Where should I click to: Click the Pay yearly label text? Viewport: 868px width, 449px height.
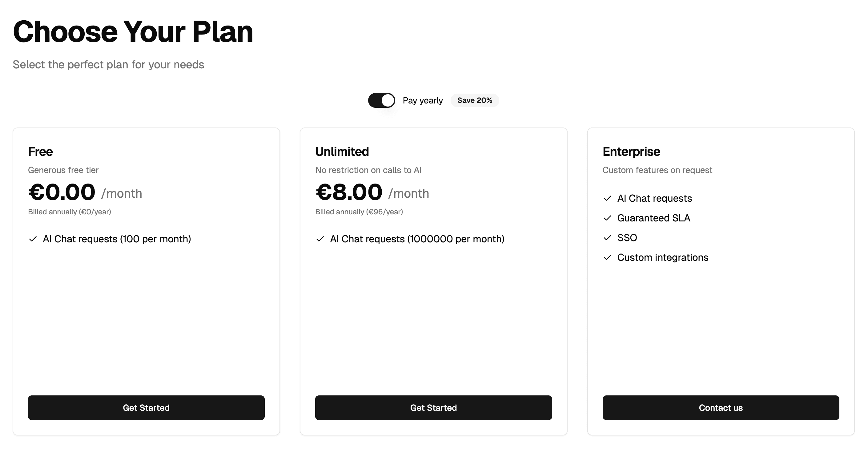coord(423,100)
